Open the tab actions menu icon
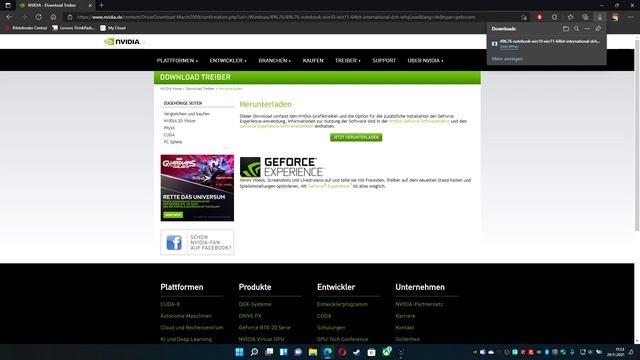Viewport: 640px width, 360px height. point(8,5)
